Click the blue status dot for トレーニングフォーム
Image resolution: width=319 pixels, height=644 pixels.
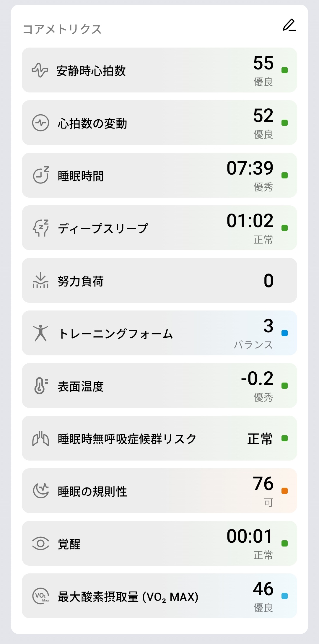284,333
